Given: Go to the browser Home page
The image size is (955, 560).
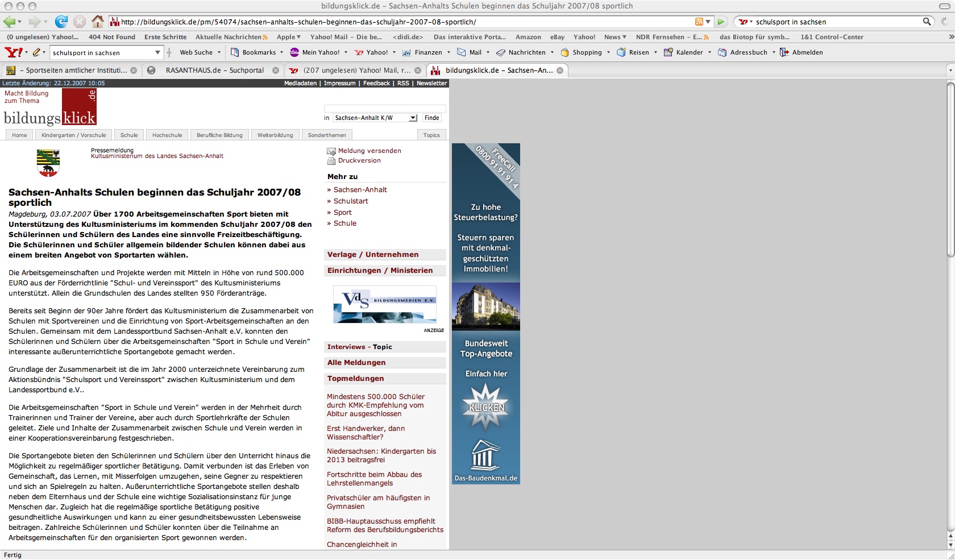Looking at the screenshot, I should tap(98, 22).
